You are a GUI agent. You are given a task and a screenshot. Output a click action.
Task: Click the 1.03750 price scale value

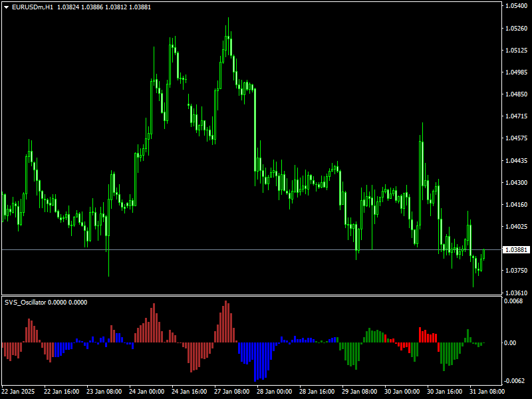point(517,271)
